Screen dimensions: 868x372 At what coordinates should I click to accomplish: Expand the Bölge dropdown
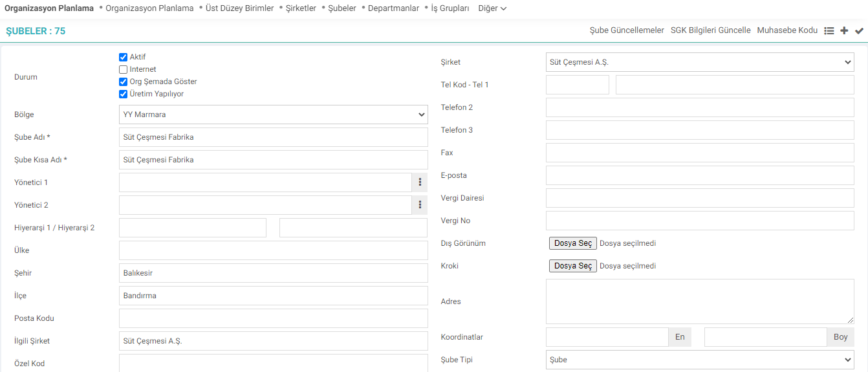(274, 115)
